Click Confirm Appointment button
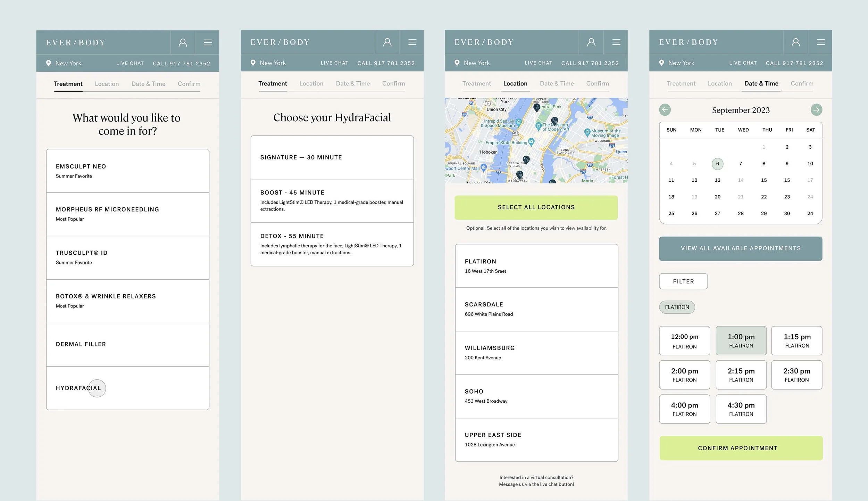This screenshot has width=868, height=501. click(741, 448)
